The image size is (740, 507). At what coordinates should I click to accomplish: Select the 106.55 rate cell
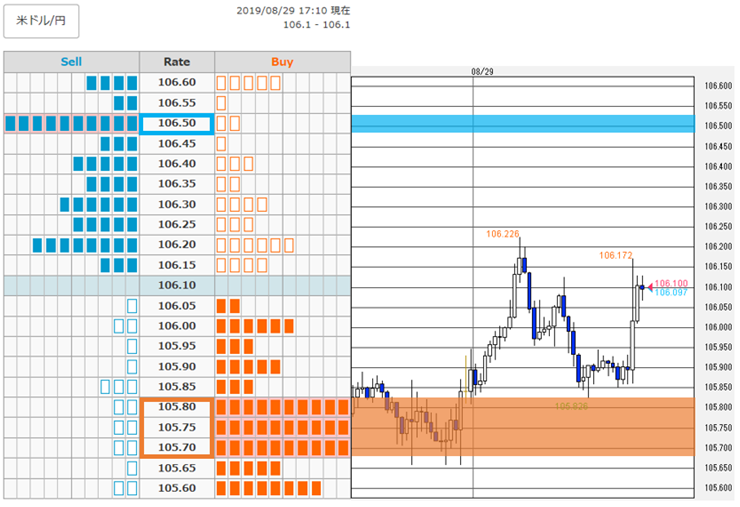[177, 103]
